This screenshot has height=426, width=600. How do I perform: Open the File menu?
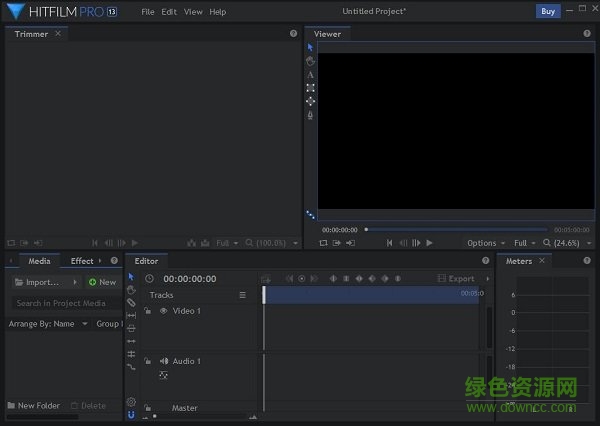148,12
